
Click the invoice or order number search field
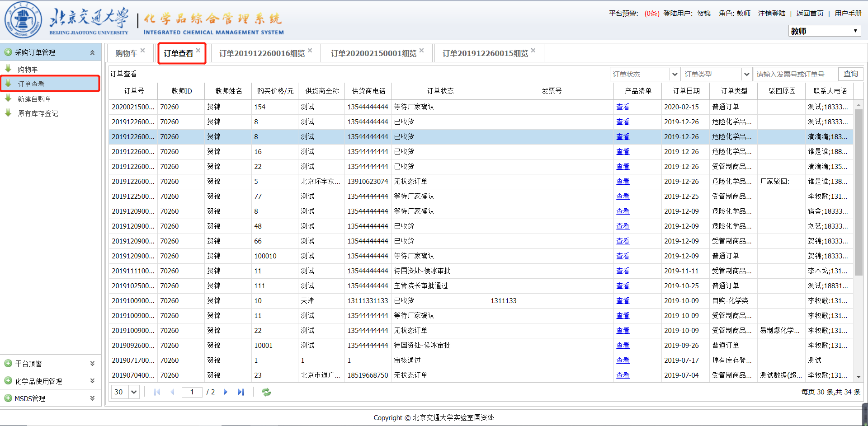click(x=795, y=74)
